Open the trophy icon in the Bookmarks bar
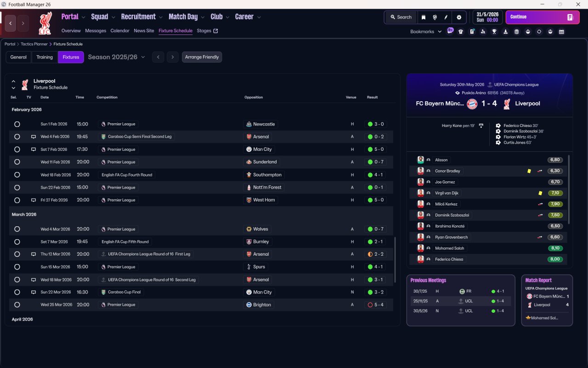Image resolution: width=588 pixels, height=368 pixels. coord(494,32)
